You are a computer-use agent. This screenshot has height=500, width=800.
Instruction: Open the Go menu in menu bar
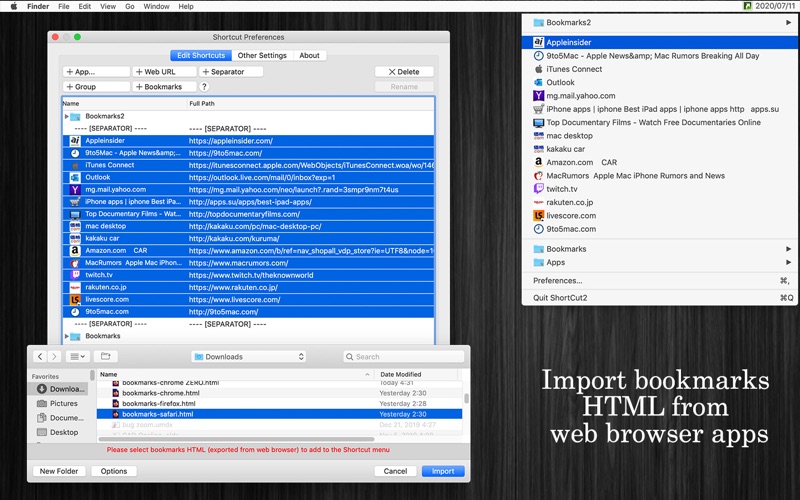(x=130, y=6)
